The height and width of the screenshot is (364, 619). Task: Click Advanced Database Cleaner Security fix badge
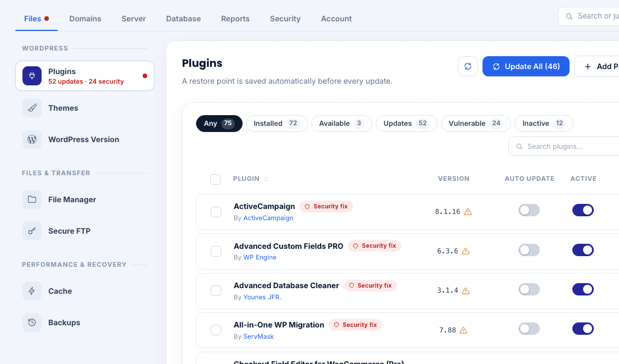coord(370,285)
